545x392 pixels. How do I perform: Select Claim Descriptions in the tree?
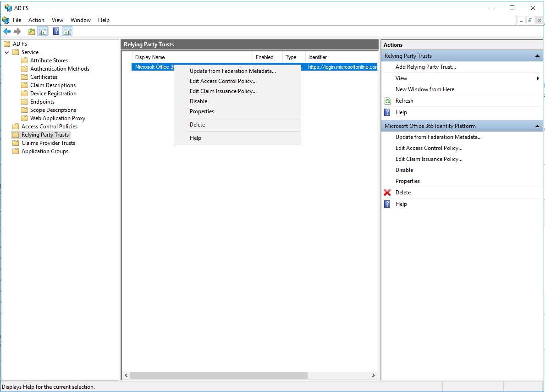pyautogui.click(x=53, y=85)
